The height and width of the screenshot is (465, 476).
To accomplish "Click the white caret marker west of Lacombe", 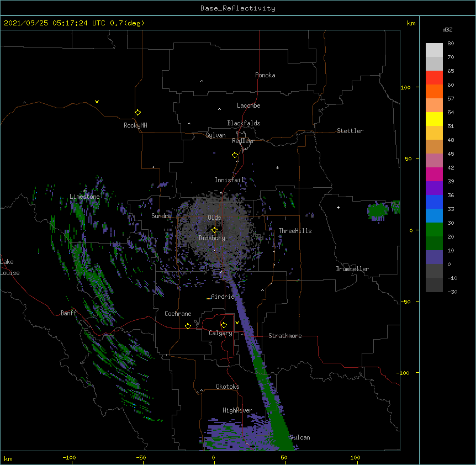I will 219,109.
